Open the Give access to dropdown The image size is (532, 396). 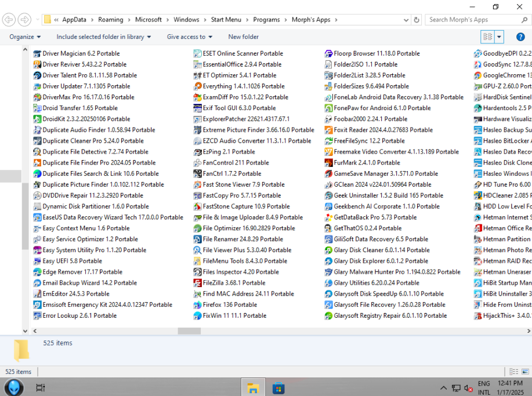[x=189, y=37]
